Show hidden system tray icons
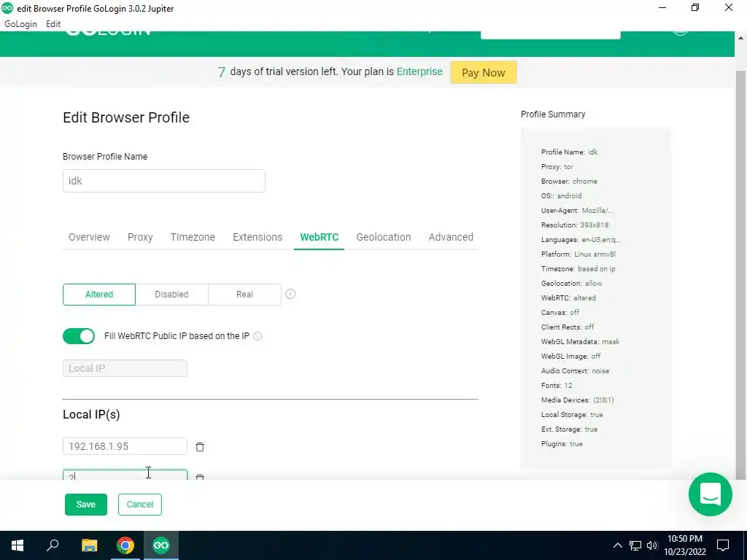The width and height of the screenshot is (747, 560). click(617, 545)
